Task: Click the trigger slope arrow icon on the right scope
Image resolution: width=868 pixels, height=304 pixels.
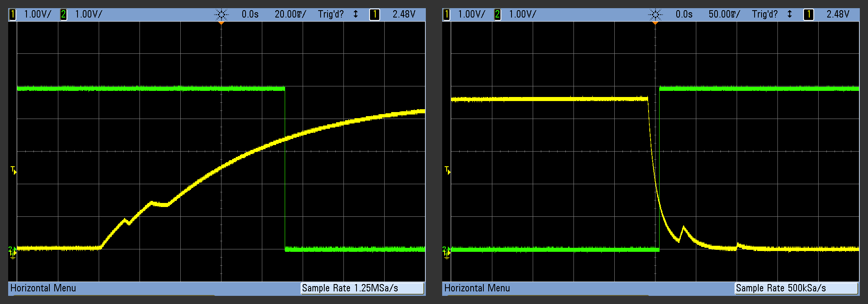Action: click(790, 14)
